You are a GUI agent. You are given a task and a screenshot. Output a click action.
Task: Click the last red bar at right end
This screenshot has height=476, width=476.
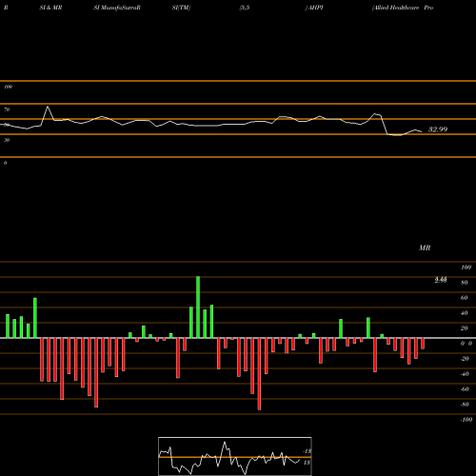click(423, 344)
